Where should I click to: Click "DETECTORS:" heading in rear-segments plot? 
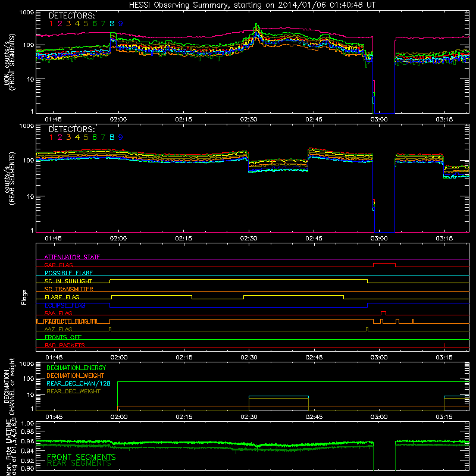[x=72, y=129]
